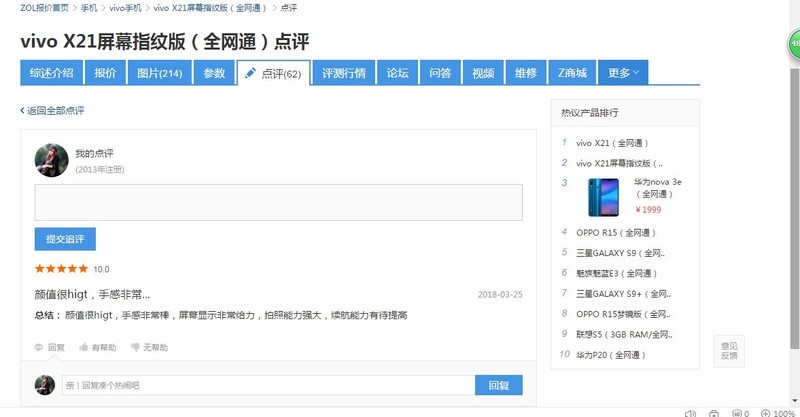Image resolution: width=800 pixels, height=417 pixels.
Task: Open ranking item 联想S5（3GB RAM
Action: click(x=624, y=335)
